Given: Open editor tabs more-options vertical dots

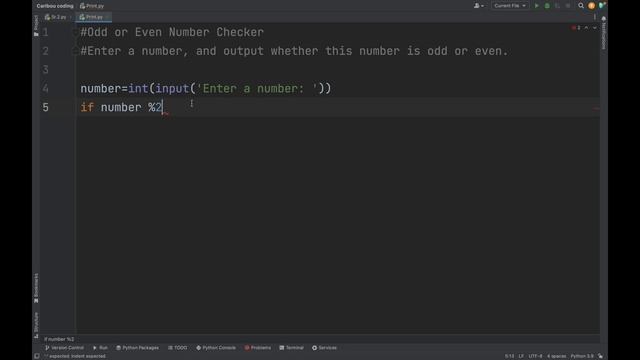Looking at the screenshot, I should 595,17.
